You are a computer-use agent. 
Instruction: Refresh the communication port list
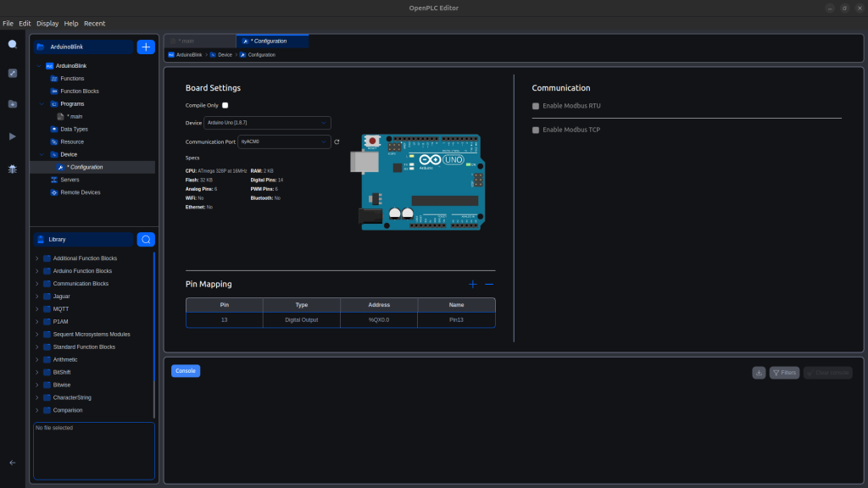click(337, 142)
